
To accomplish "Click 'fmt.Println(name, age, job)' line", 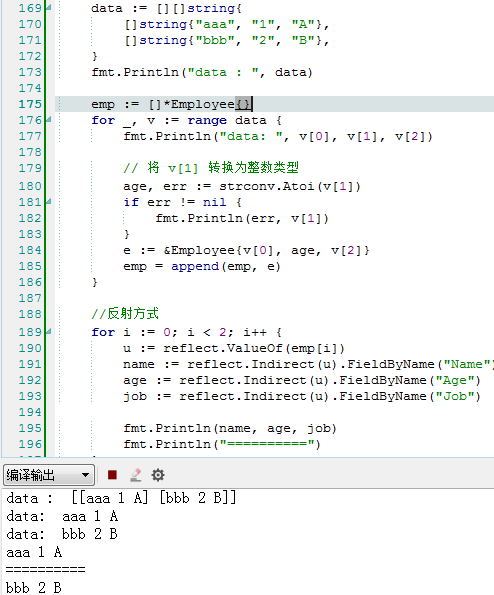I will (230, 428).
